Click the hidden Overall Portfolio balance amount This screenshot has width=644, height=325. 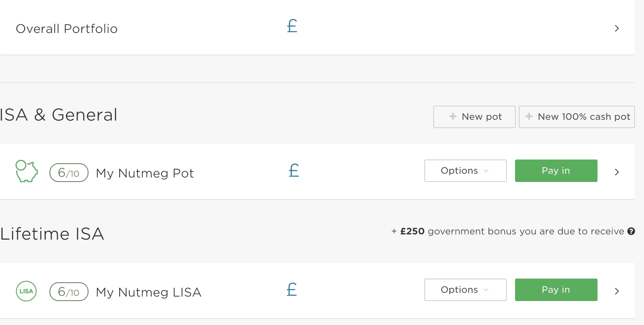coord(335,27)
